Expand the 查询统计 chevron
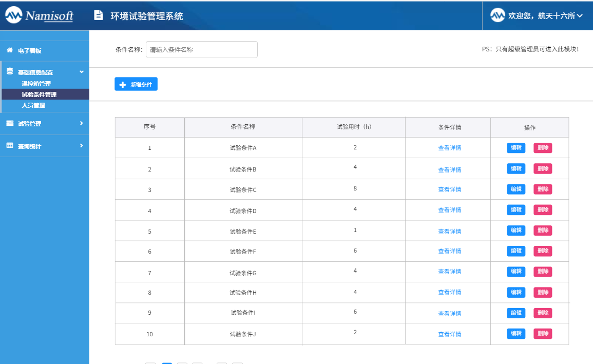 coord(81,145)
